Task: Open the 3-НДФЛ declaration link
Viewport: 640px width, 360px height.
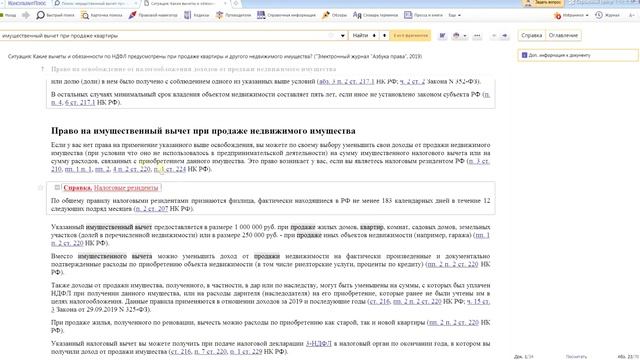Action: click(319, 344)
